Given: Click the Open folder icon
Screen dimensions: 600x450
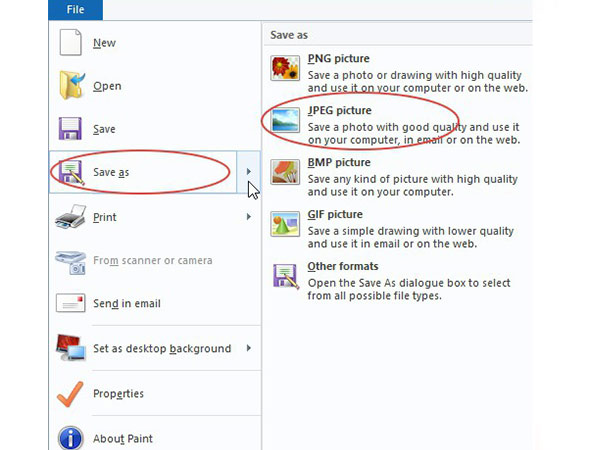Looking at the screenshot, I should 72,87.
